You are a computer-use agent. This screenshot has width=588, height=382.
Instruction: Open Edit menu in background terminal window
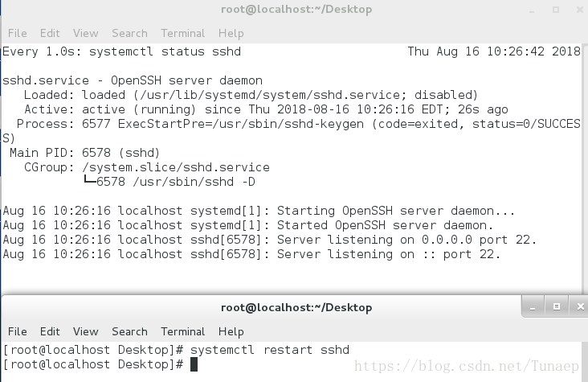(50, 34)
